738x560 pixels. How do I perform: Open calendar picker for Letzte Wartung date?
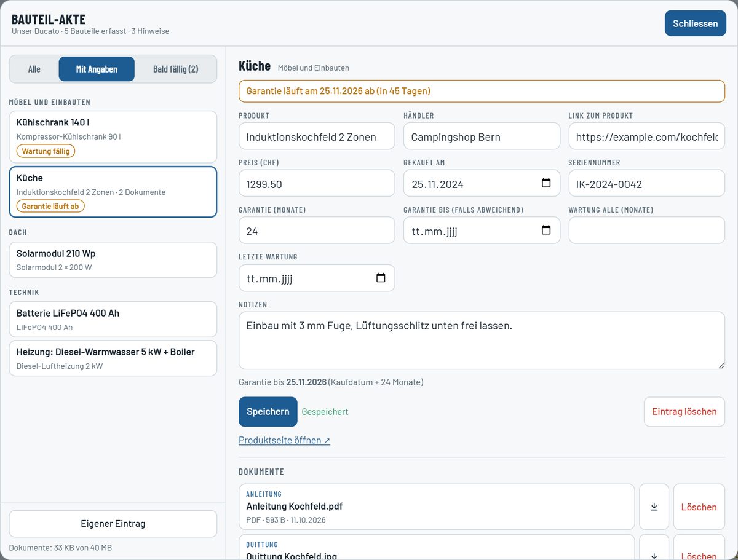(381, 278)
